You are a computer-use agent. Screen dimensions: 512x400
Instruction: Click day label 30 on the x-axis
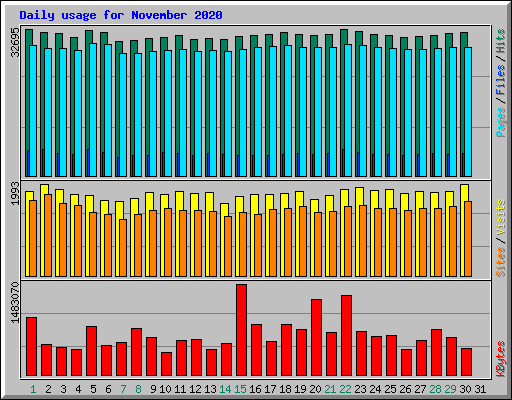point(465,389)
